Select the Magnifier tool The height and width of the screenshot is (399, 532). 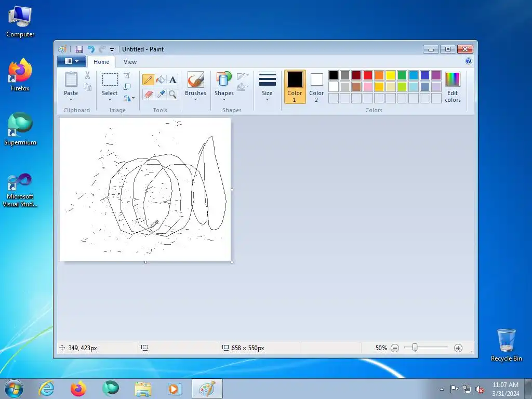point(172,94)
